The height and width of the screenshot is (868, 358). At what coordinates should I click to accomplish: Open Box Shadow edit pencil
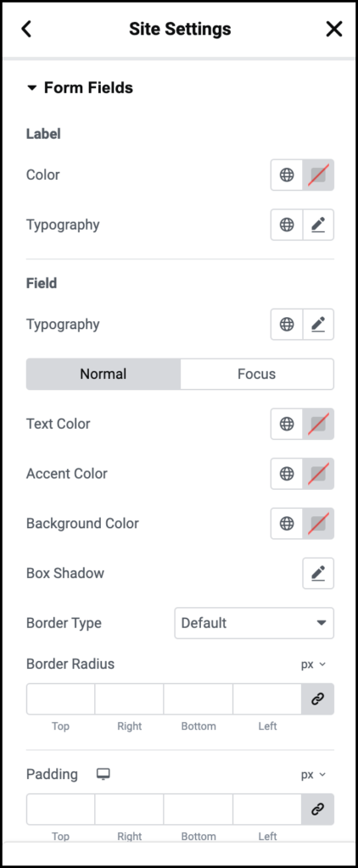pos(318,574)
